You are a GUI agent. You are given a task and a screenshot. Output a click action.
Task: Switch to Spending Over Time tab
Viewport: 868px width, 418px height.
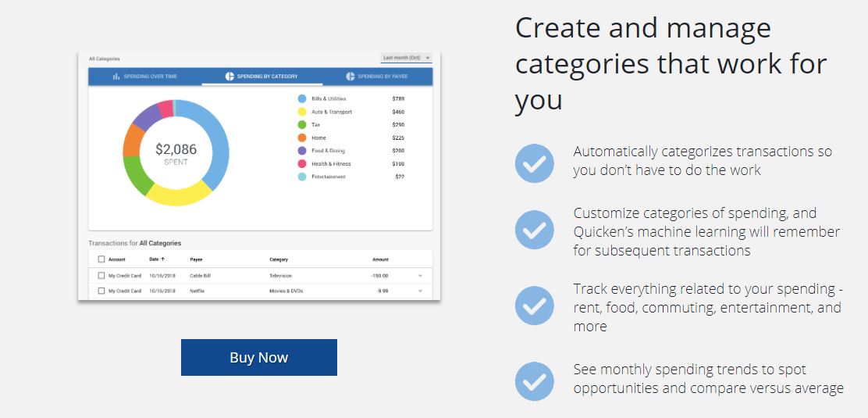145,77
